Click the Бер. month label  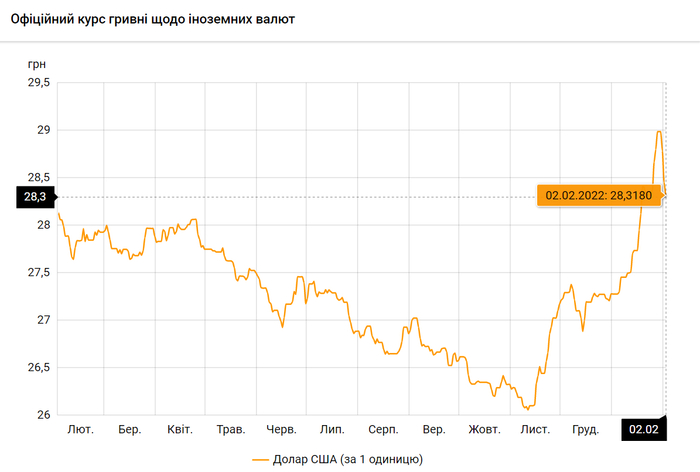tap(129, 430)
